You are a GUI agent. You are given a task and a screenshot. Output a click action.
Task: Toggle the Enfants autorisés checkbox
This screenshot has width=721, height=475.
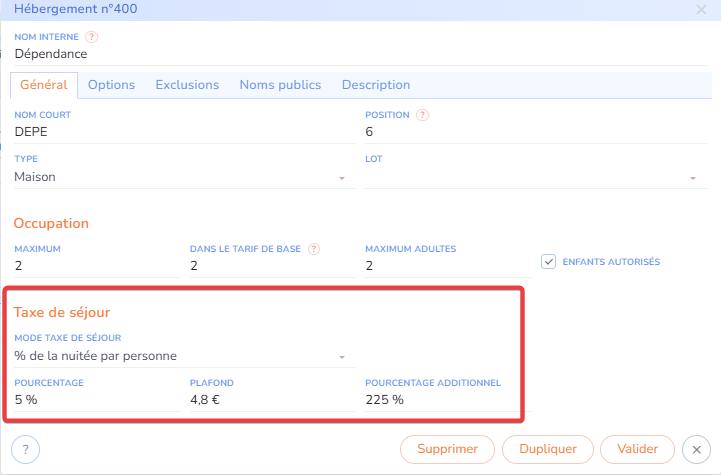[x=548, y=262]
